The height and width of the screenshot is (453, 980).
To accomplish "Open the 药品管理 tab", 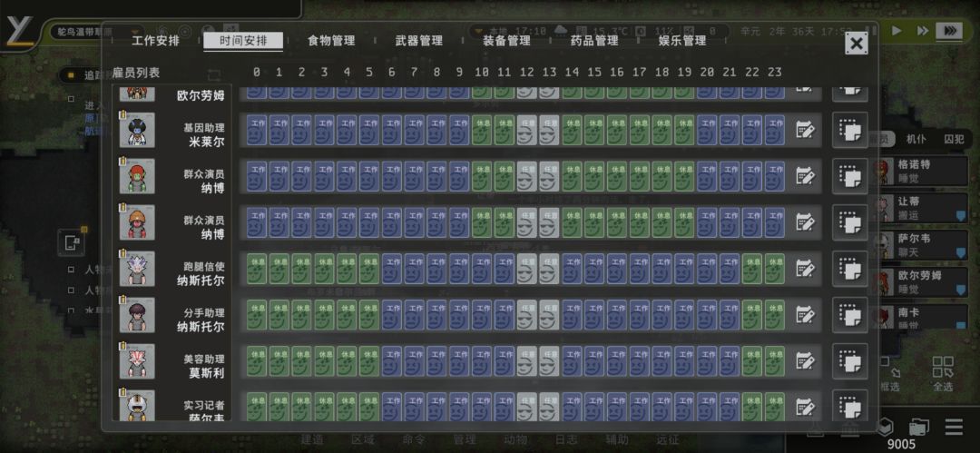I will (x=594, y=41).
